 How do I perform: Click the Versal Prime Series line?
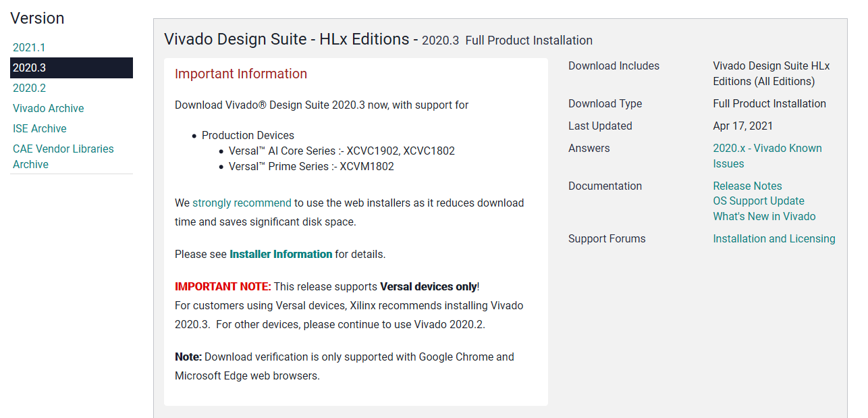tap(311, 166)
